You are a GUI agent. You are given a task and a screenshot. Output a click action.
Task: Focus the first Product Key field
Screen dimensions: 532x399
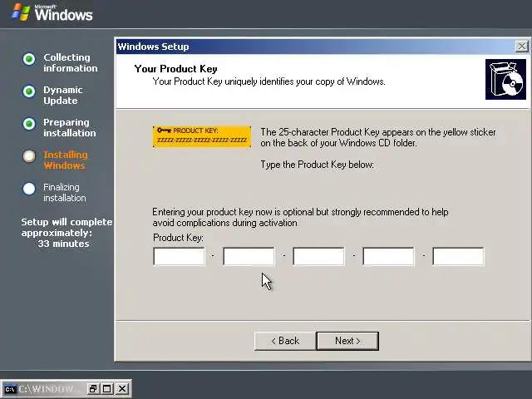[180, 256]
